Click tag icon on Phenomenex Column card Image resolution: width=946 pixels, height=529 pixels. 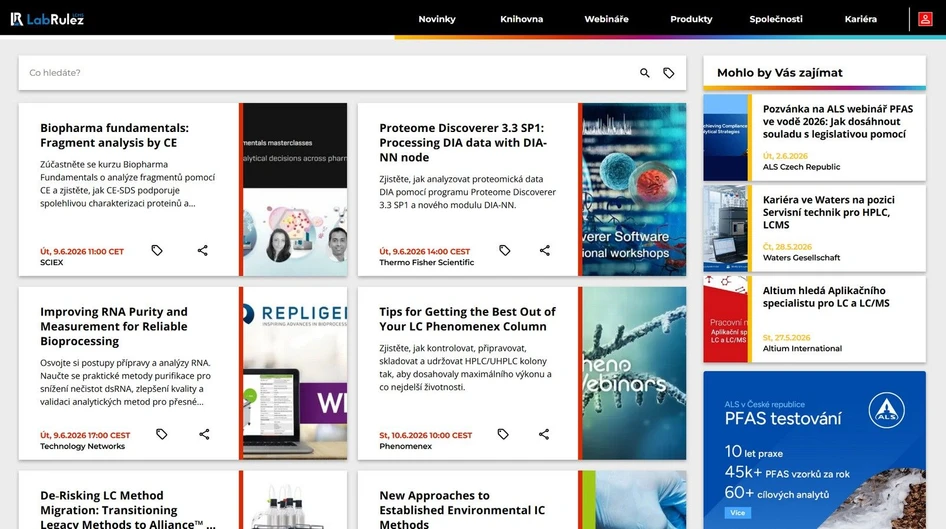click(x=503, y=434)
